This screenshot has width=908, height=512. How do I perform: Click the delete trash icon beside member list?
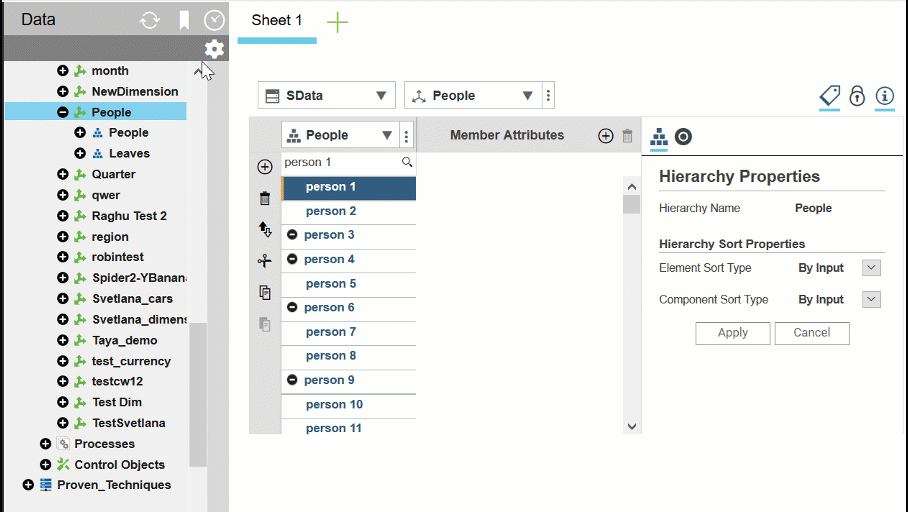[265, 198]
